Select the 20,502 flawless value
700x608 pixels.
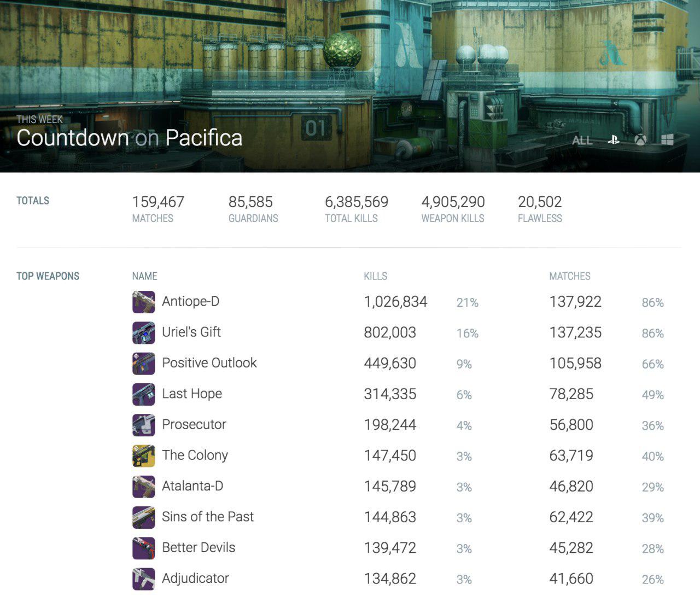(x=540, y=202)
